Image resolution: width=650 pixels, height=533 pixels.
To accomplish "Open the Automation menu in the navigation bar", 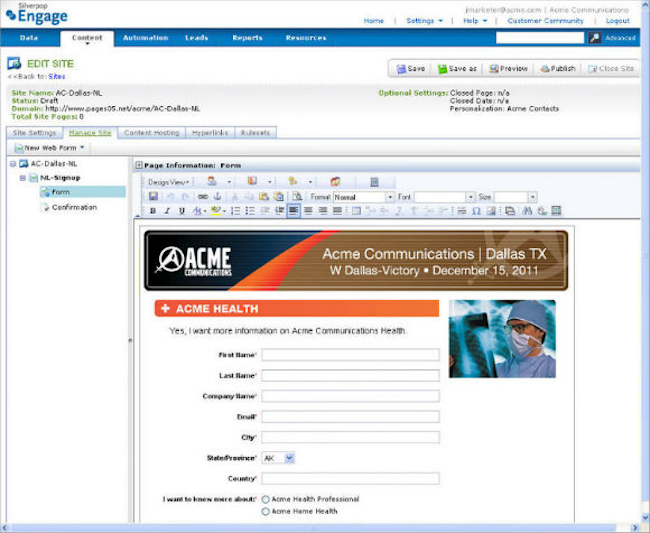I will 145,38.
